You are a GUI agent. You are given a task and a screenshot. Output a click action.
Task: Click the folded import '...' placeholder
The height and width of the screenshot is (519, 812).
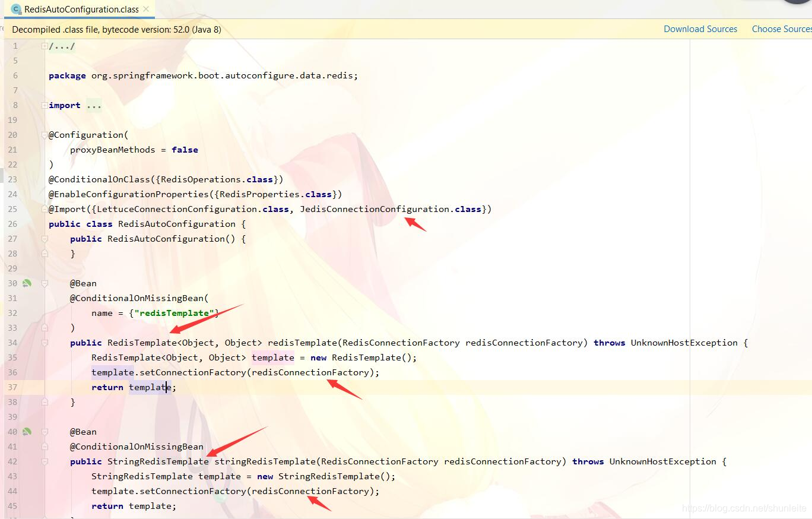94,105
